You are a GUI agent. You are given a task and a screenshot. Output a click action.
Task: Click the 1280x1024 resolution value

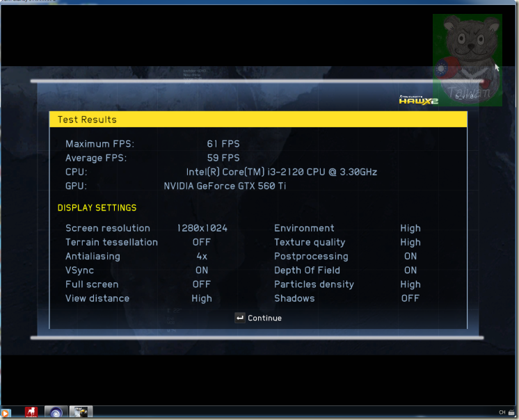pyautogui.click(x=202, y=228)
